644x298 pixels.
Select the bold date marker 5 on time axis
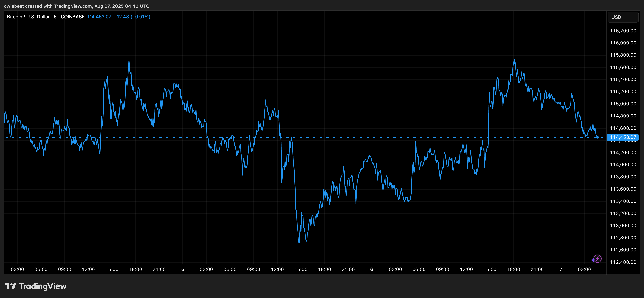pyautogui.click(x=183, y=269)
